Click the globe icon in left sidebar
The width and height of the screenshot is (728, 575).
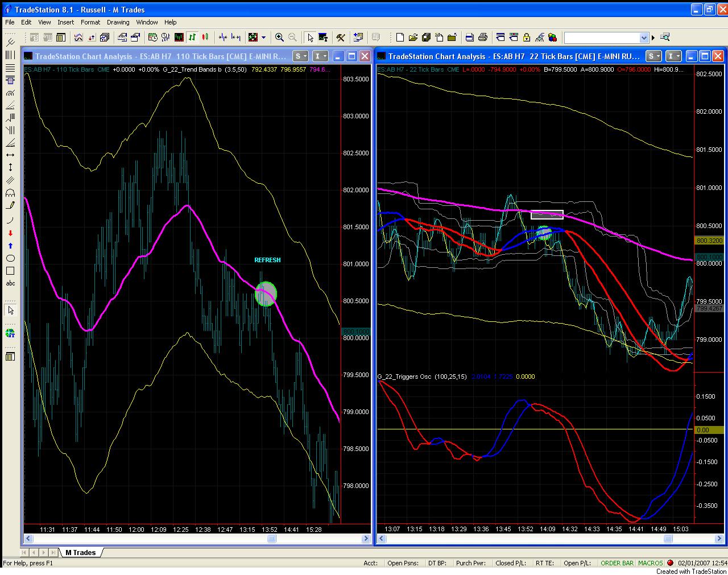10,333
